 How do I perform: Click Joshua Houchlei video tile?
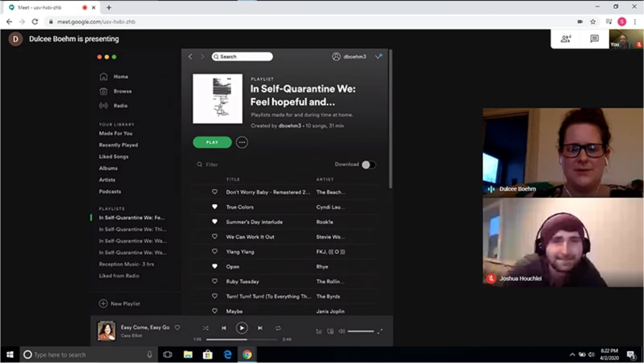coord(563,242)
